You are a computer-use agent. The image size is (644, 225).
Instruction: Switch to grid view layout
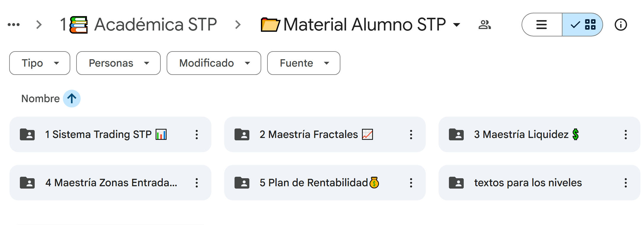583,25
